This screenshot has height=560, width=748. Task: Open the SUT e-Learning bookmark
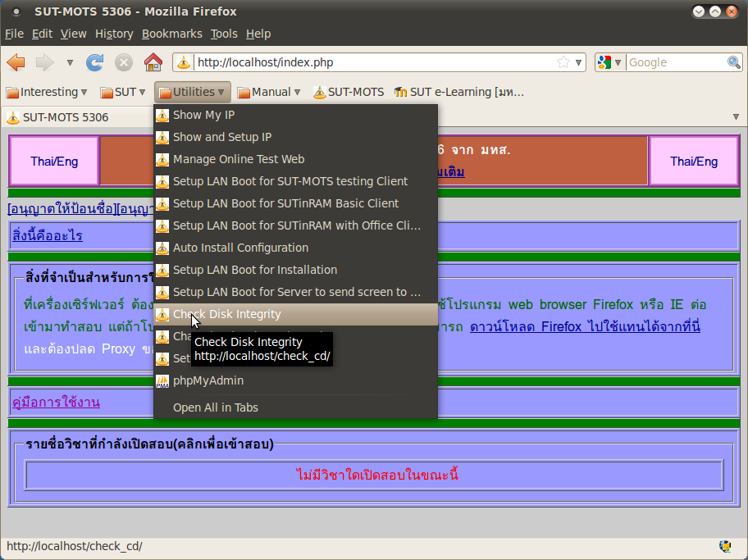click(x=459, y=92)
